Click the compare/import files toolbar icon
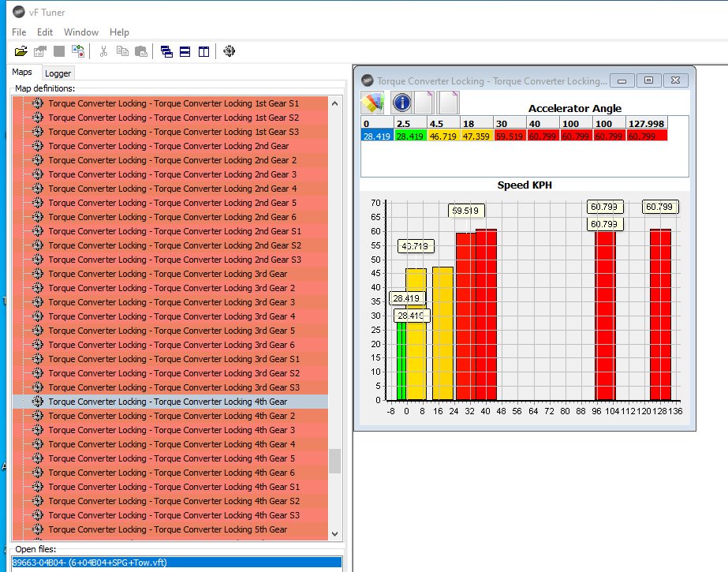Viewport: 728px width, 572px height. 78,51
